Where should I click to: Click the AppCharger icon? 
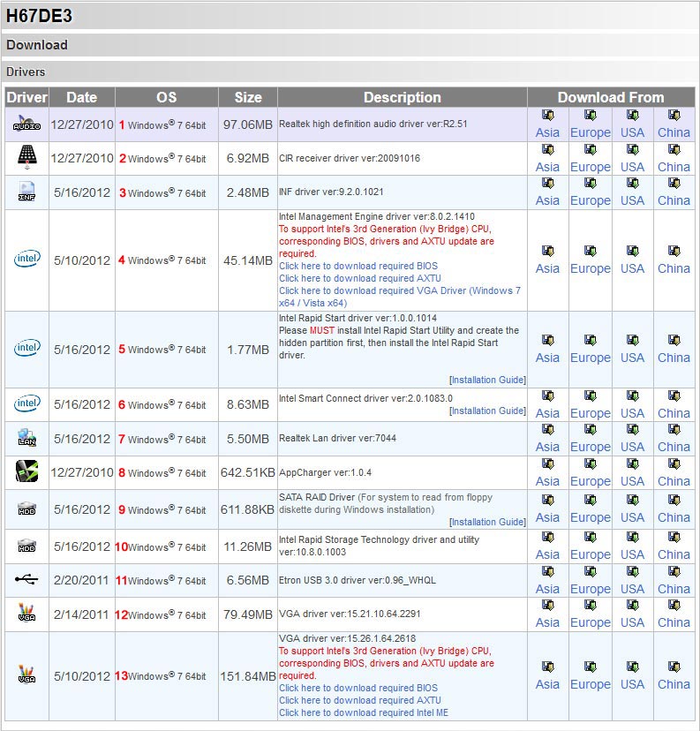[x=26, y=471]
